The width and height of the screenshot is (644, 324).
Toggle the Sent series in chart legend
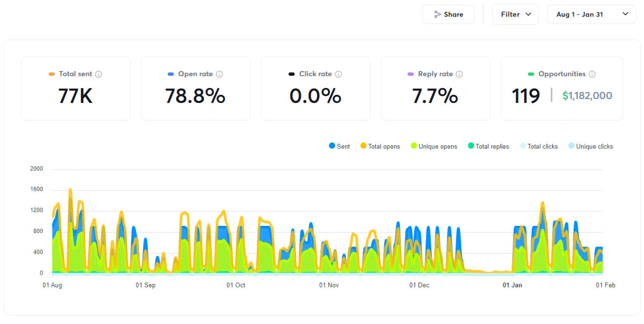(x=339, y=146)
